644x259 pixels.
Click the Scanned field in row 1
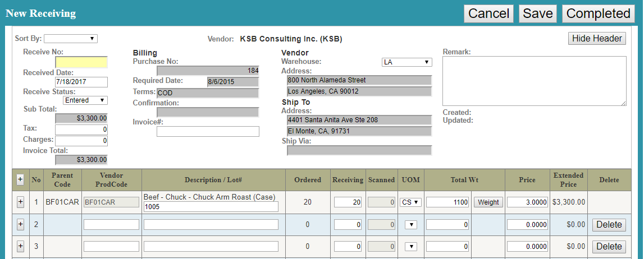point(382,202)
